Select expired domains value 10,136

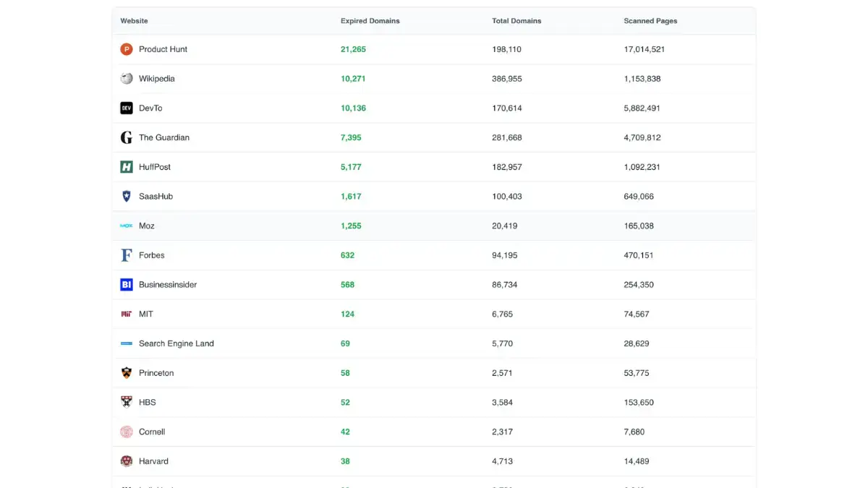[x=353, y=108]
